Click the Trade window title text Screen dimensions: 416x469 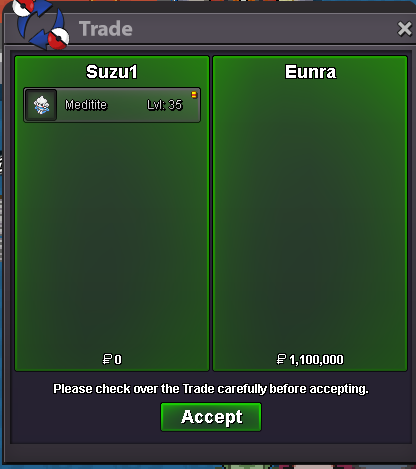coord(106,29)
